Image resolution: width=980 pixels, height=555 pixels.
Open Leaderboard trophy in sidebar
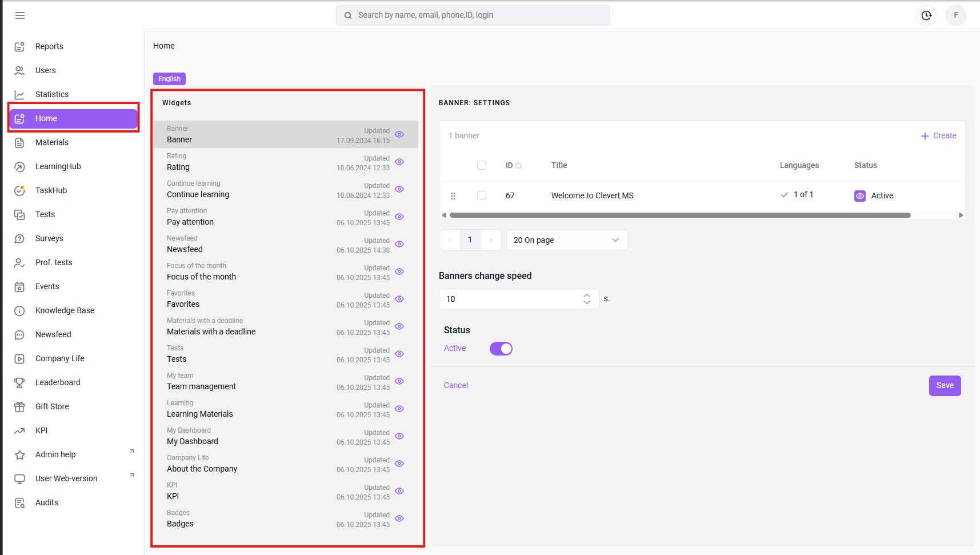tap(20, 382)
